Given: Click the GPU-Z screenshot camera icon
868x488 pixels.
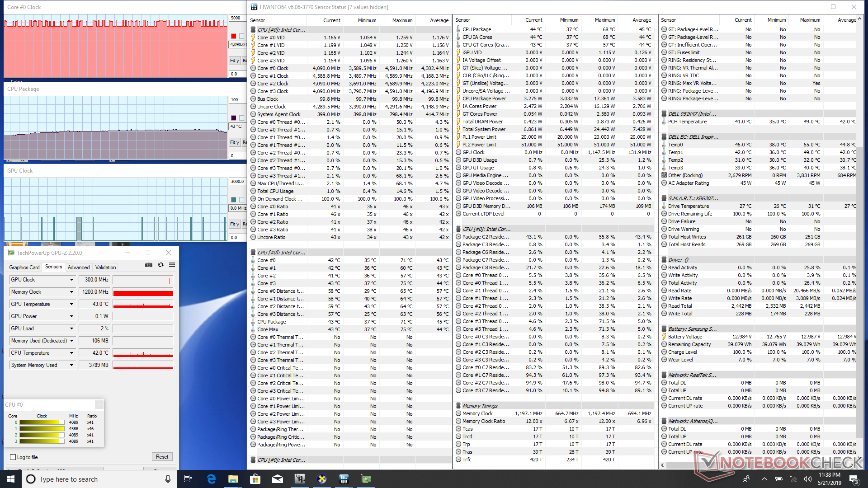Looking at the screenshot, I should [x=148, y=265].
